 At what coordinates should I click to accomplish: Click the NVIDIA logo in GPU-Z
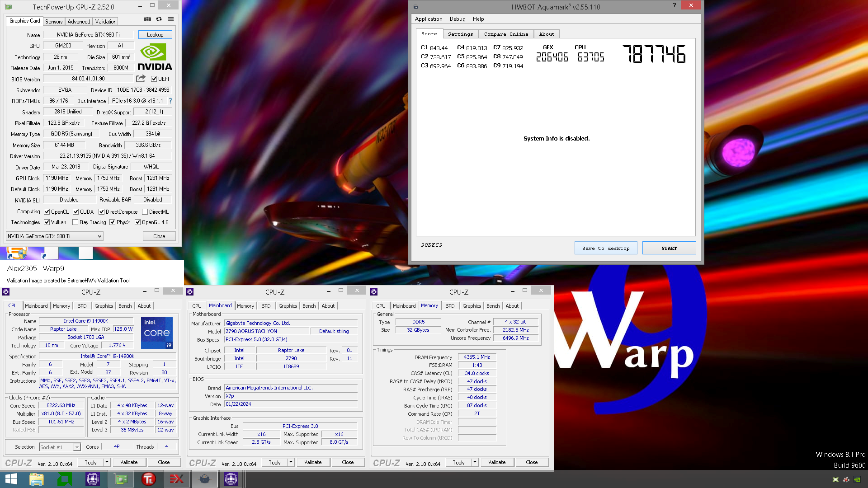[155, 57]
